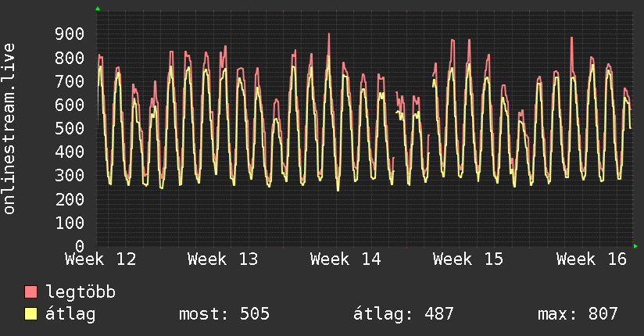Image resolution: width=644 pixels, height=336 pixels.
Task: Select the 'átlag: 487' statistic value
Action: [x=403, y=314]
